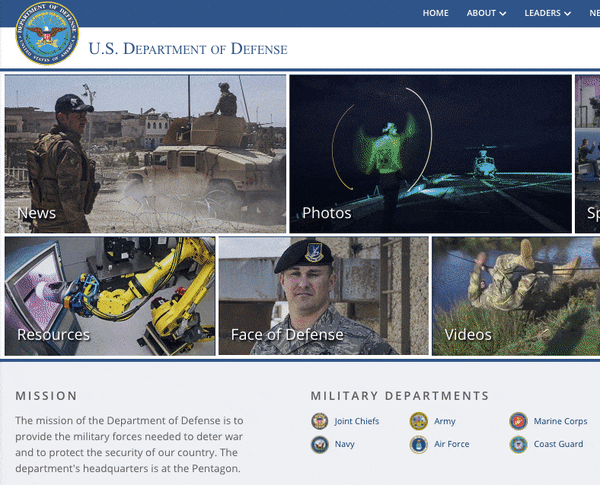Open the News photo tile
600x485 pixels.
(145, 153)
